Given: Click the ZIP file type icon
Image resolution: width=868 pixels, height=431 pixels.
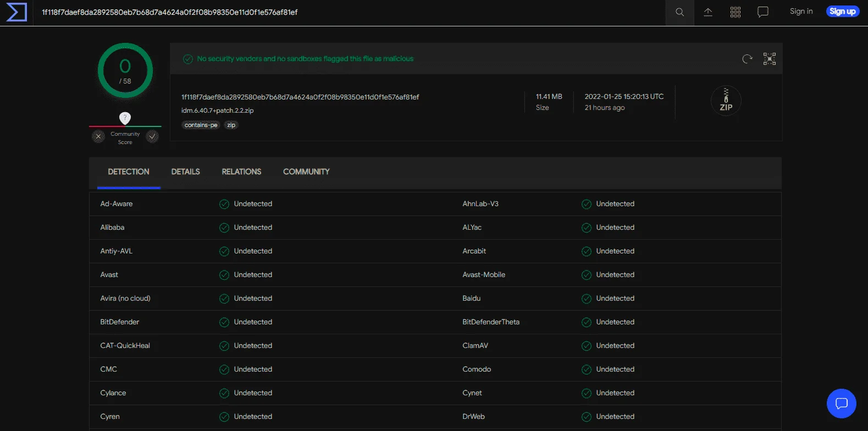Looking at the screenshot, I should pos(726,101).
